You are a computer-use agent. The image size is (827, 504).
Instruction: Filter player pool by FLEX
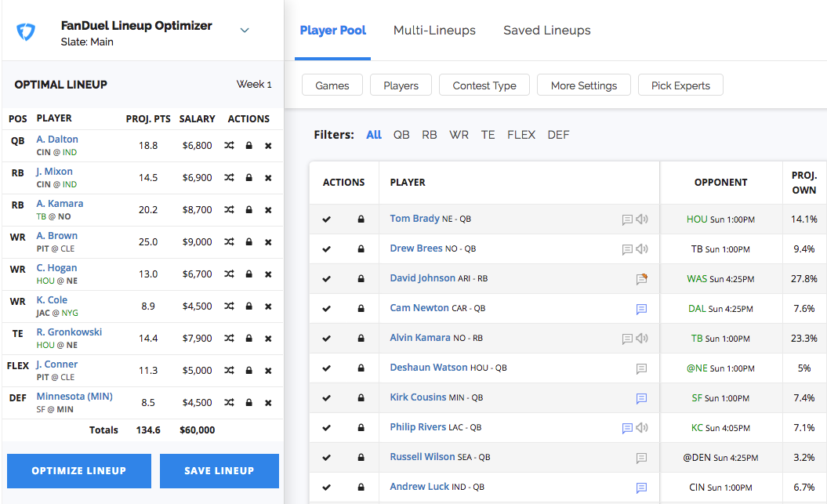pos(521,135)
